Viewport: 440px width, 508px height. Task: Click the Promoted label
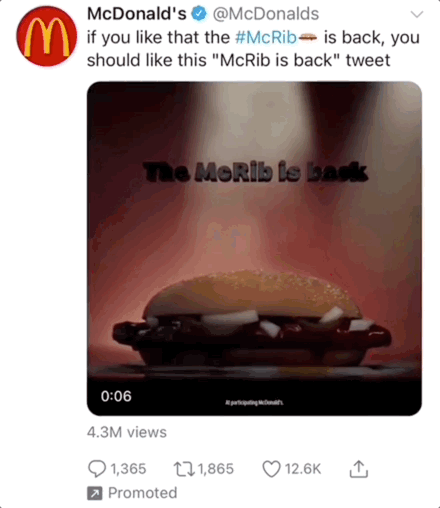click(x=143, y=493)
